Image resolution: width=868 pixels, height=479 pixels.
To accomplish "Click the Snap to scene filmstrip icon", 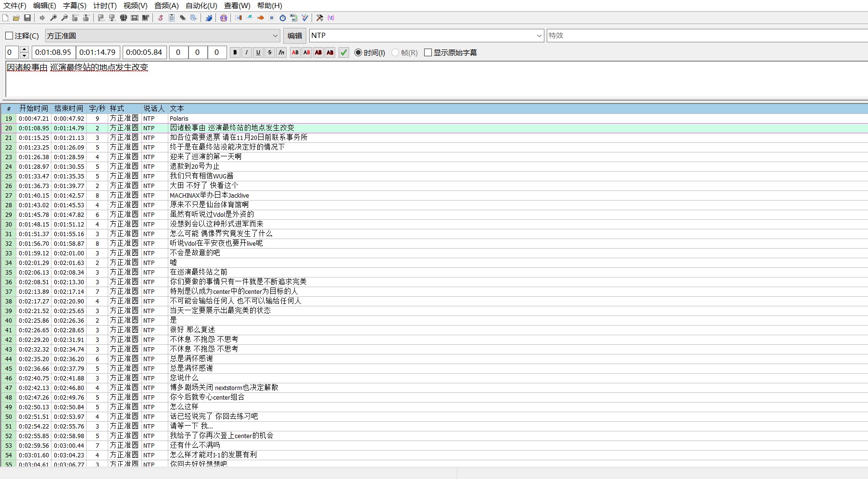I will (x=135, y=18).
